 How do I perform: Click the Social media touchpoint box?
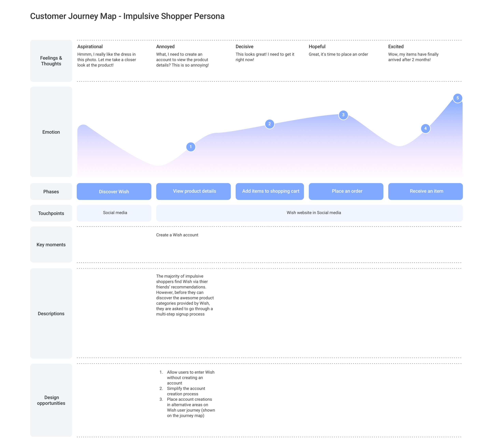pyautogui.click(x=114, y=213)
